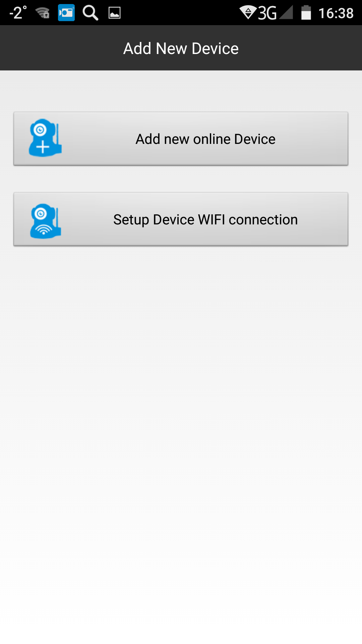This screenshot has height=644, width=362.
Task: Tap the camera-with-plus icon
Action: click(45, 138)
